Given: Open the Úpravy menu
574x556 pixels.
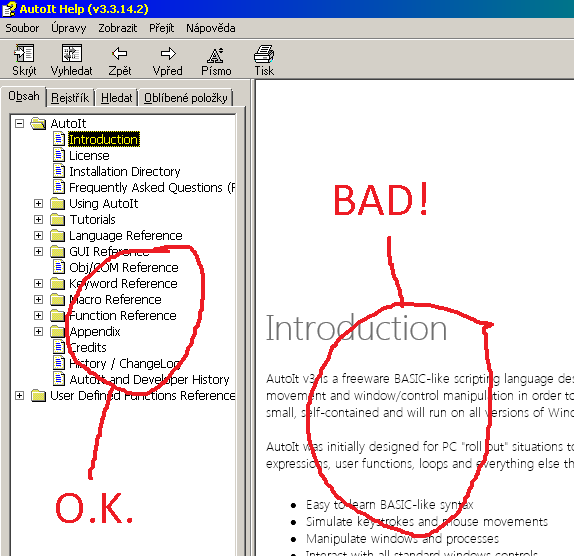Looking at the screenshot, I should coord(68,28).
